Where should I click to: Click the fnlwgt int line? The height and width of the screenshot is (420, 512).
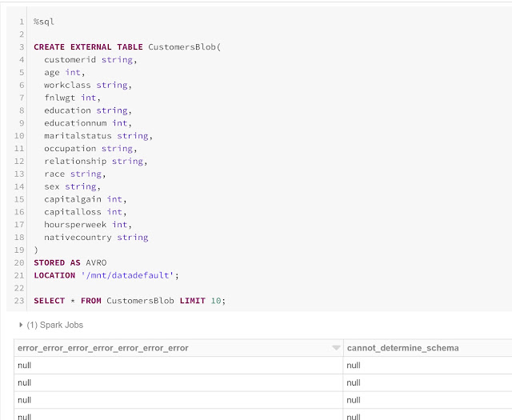tap(72, 98)
